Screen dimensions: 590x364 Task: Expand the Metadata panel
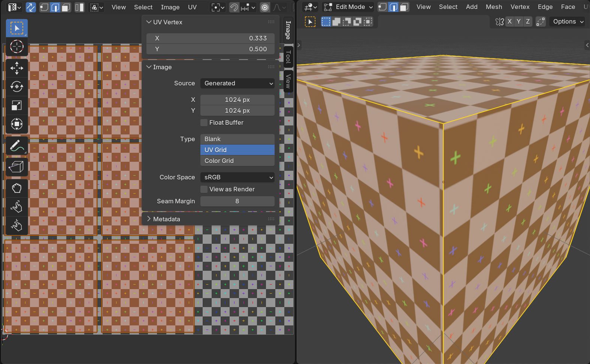click(149, 219)
